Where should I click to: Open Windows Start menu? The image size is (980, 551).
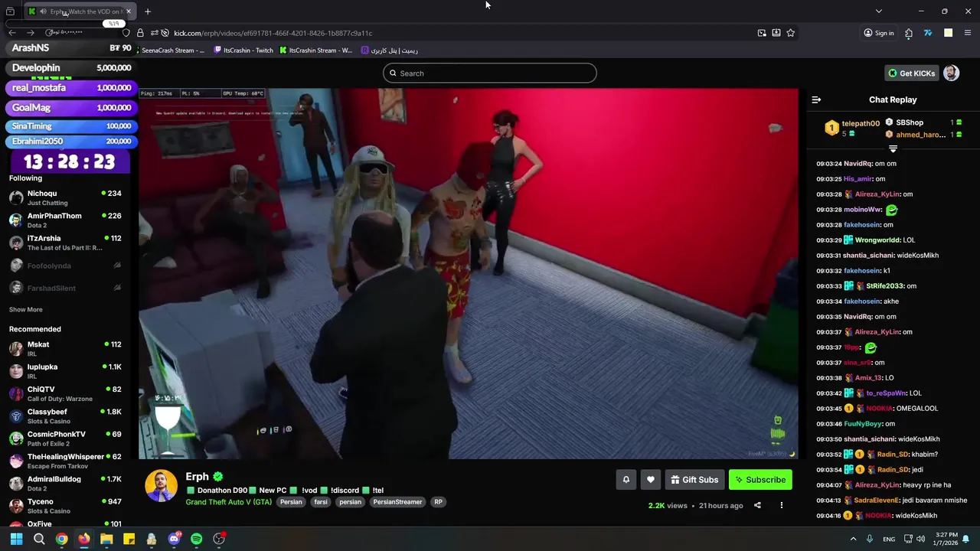(16, 539)
